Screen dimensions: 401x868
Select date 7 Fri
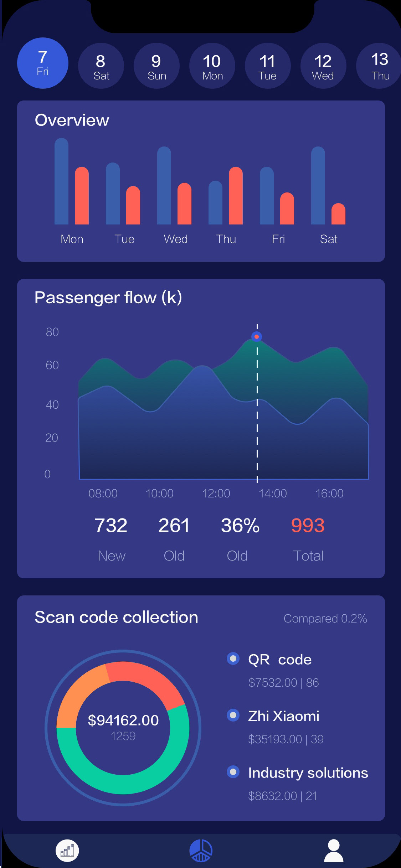click(43, 63)
